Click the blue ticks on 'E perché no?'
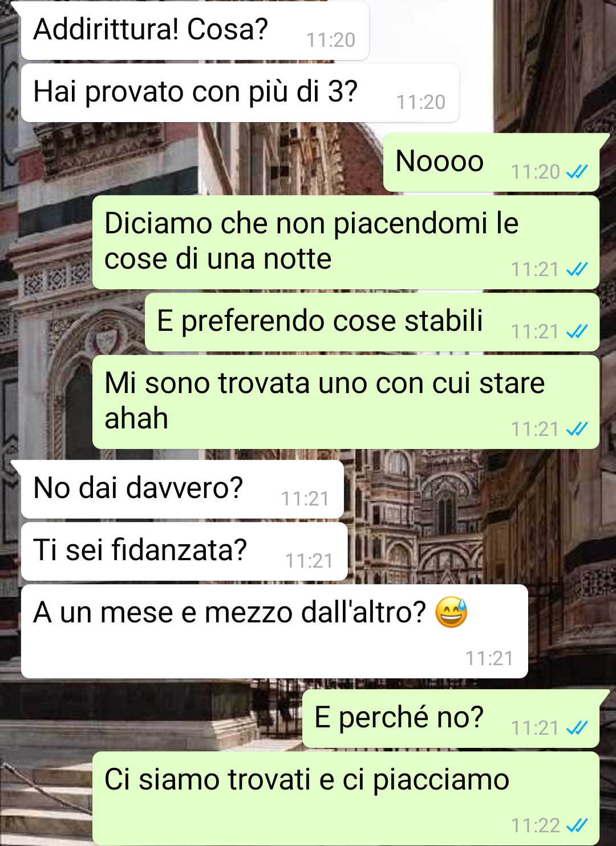The image size is (616, 846). click(577, 728)
